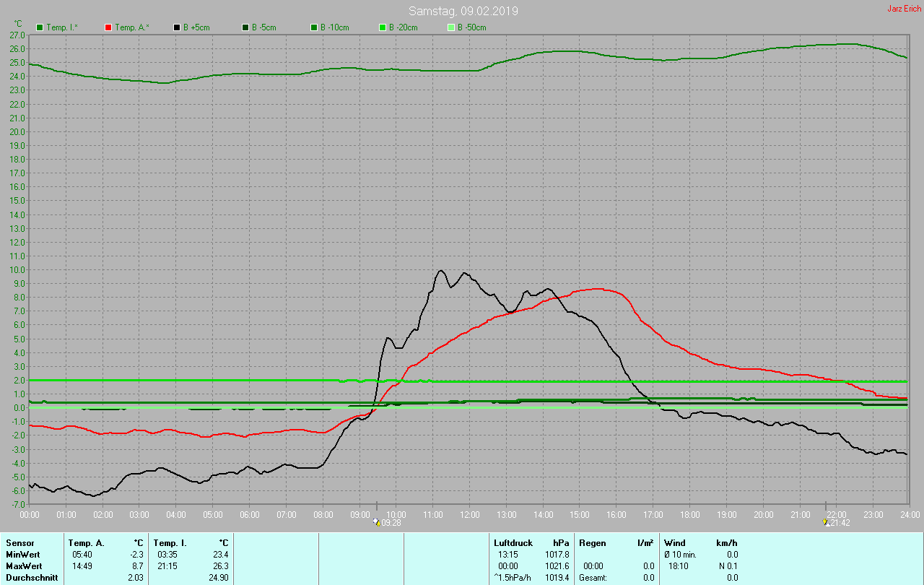Click the Temp. A. minimum time "05:40"
The height and width of the screenshot is (585, 924).
(82, 555)
